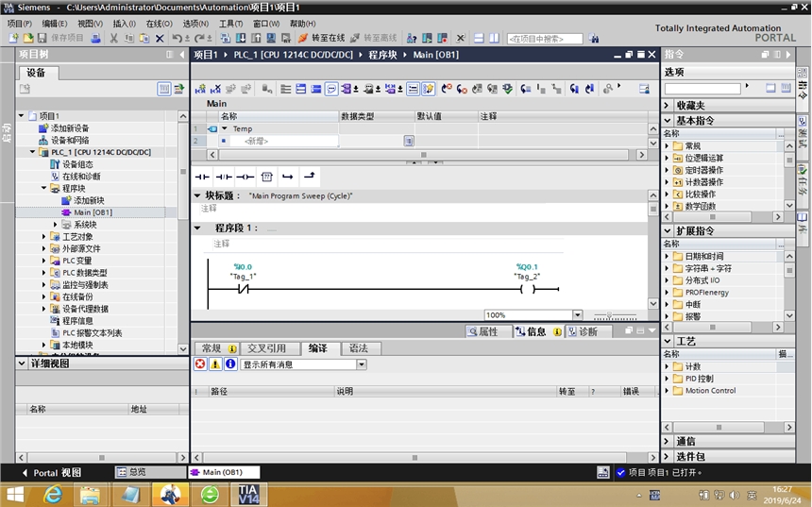812x507 pixels.
Task: Toggle the information messages filter
Action: pos(230,364)
